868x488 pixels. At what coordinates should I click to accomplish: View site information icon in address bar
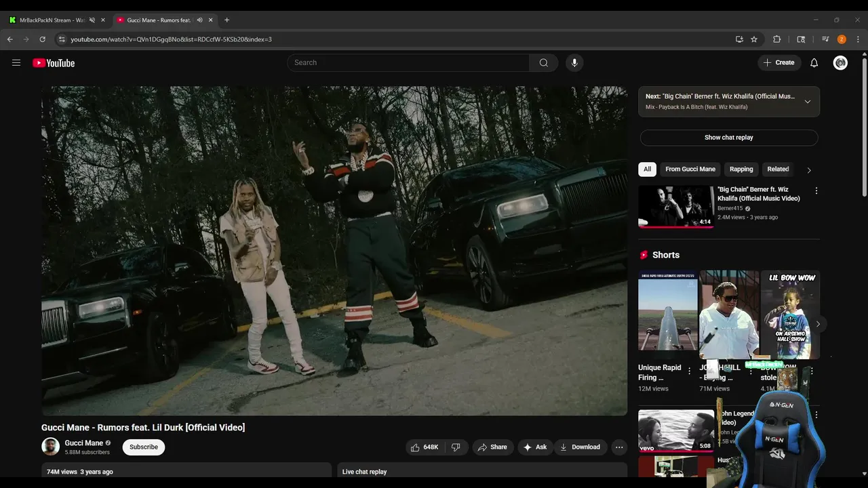(x=61, y=39)
